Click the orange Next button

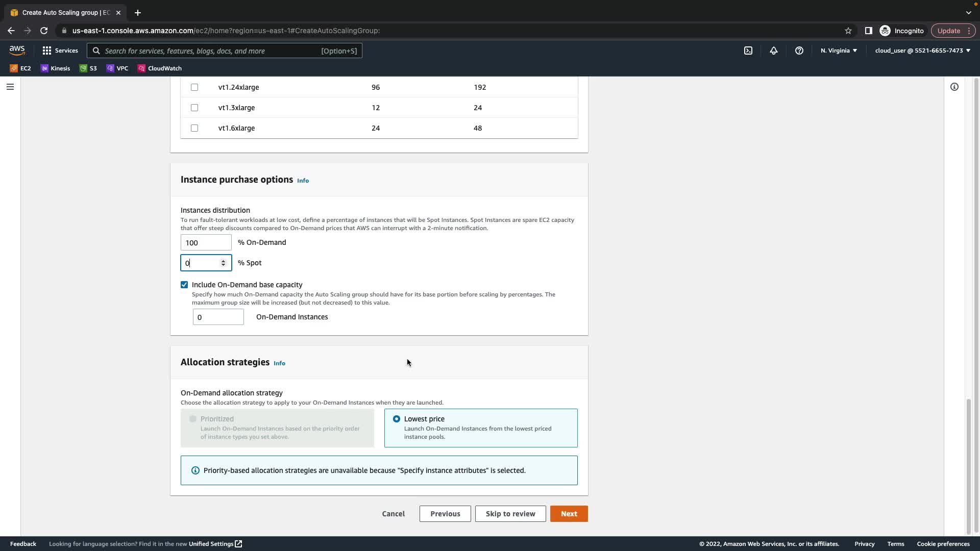pyautogui.click(x=569, y=514)
